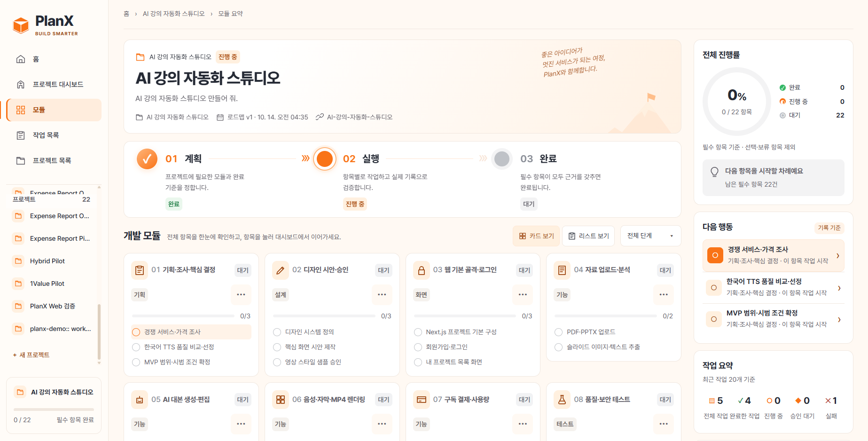Select the 모듈 sidebar item

click(54, 110)
